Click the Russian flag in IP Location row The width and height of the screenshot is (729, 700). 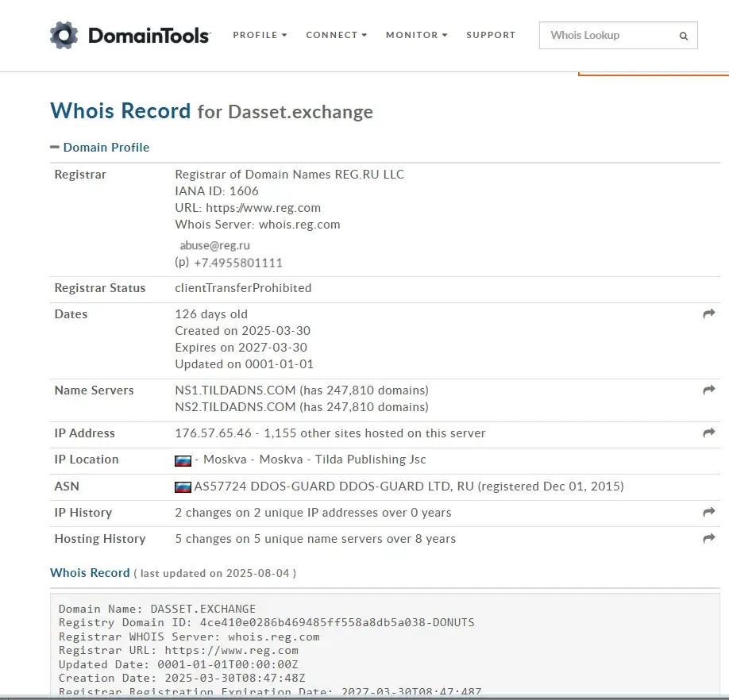coord(183,460)
